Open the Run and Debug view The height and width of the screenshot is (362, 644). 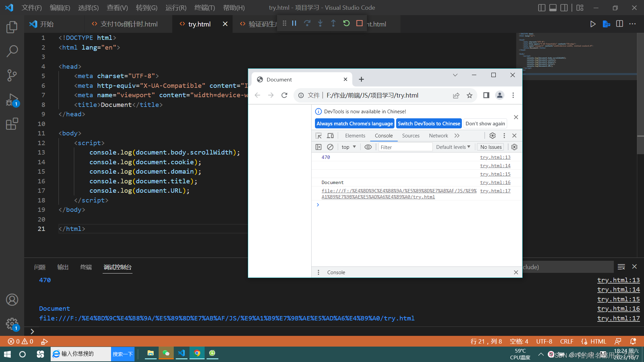click(x=12, y=100)
